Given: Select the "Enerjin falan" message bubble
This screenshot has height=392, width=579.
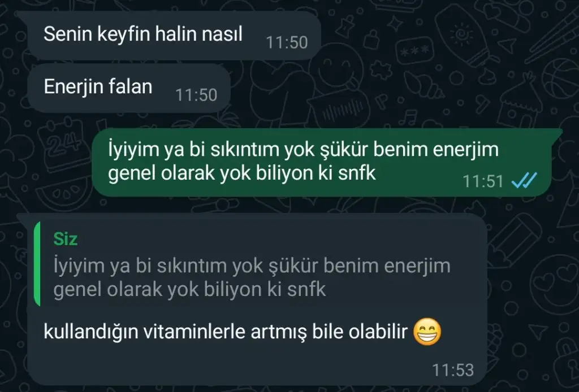Looking at the screenshot, I should point(129,88).
